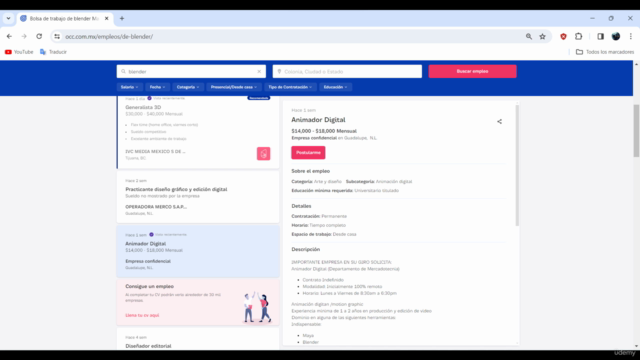This screenshot has height=360, width=640.
Task: Open the YouTube bookmark
Action: pyautogui.click(x=19, y=52)
